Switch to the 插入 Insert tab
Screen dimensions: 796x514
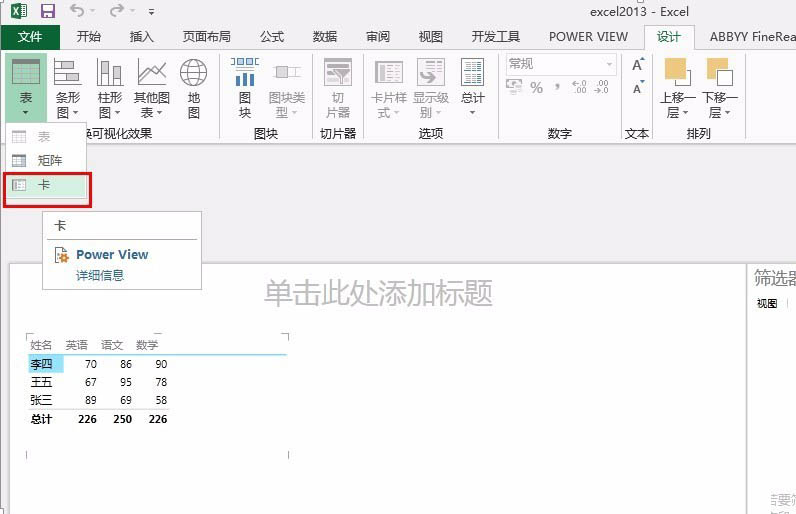point(142,37)
